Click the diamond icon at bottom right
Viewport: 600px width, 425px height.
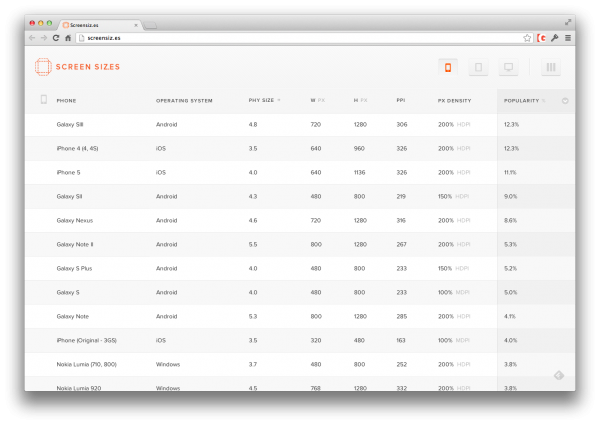[559, 375]
